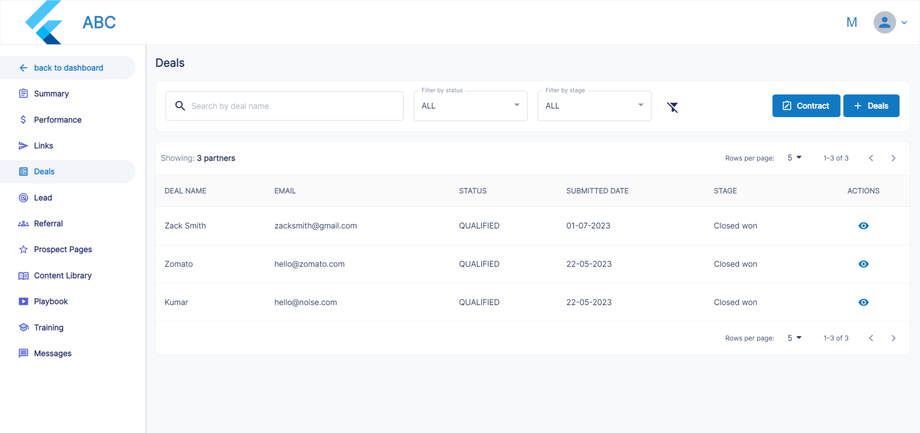Select the Zack Smith deal name
The width and height of the screenshot is (920, 433).
coord(185,225)
